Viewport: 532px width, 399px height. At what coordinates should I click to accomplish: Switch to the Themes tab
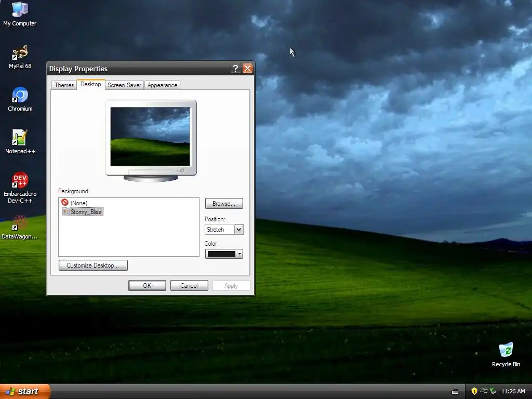[x=64, y=85]
